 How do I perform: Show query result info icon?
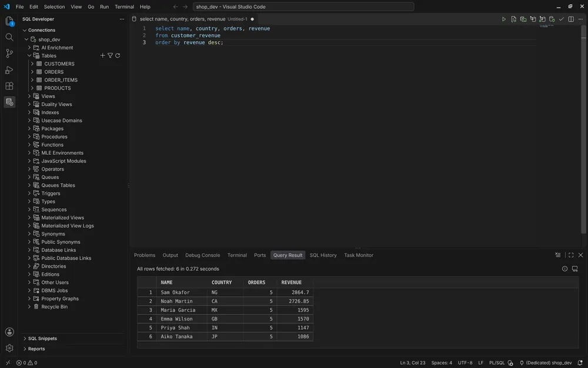[564, 269]
